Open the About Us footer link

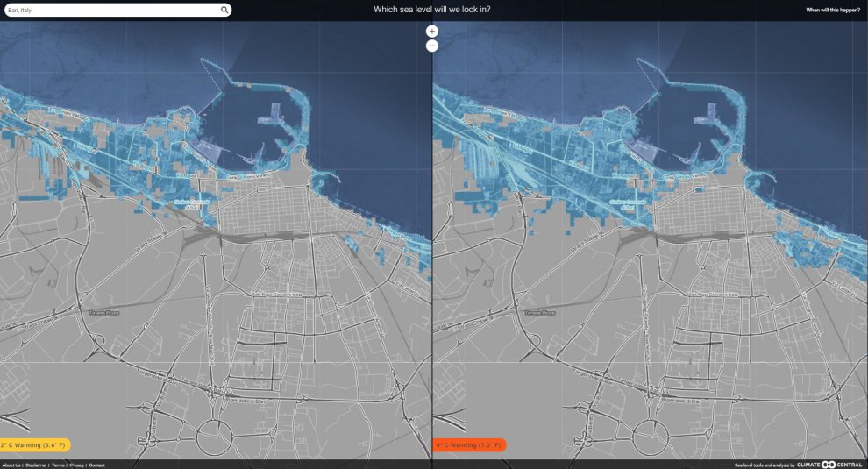click(x=11, y=465)
